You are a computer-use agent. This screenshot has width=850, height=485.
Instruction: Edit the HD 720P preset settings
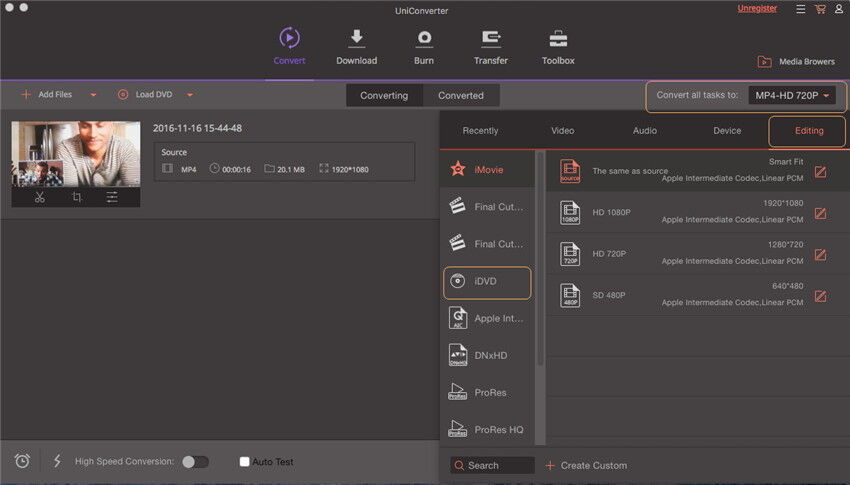[x=820, y=255]
